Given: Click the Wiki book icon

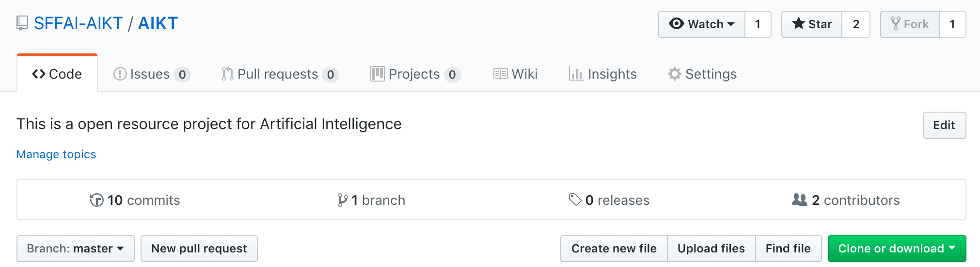Looking at the screenshot, I should [x=500, y=74].
